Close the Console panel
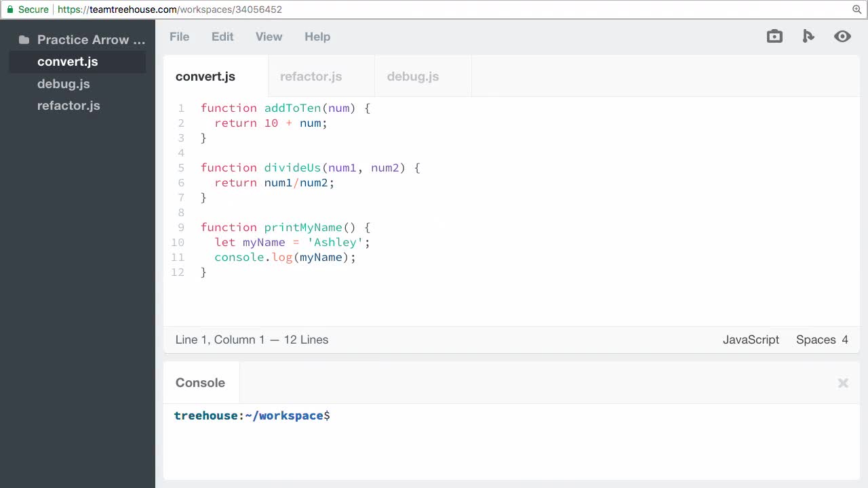 tap(843, 383)
